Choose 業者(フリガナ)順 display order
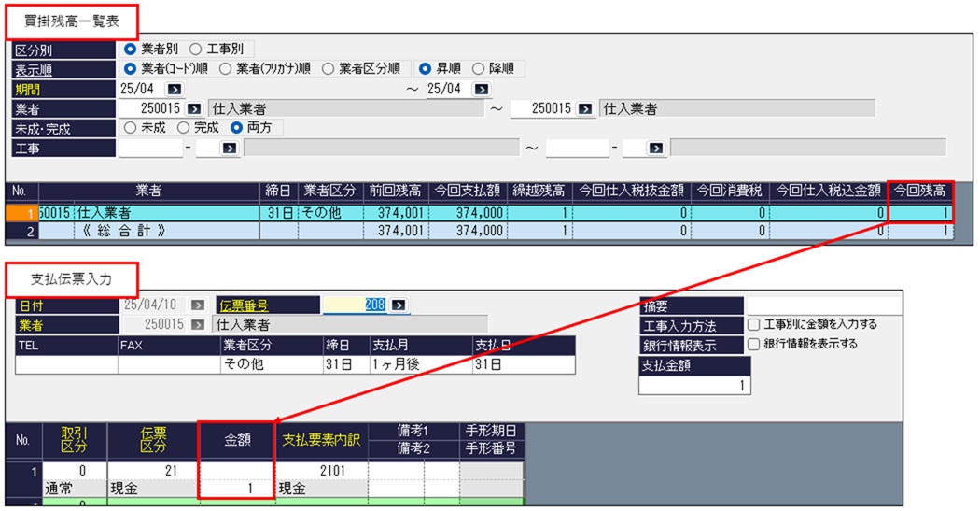 point(226,69)
